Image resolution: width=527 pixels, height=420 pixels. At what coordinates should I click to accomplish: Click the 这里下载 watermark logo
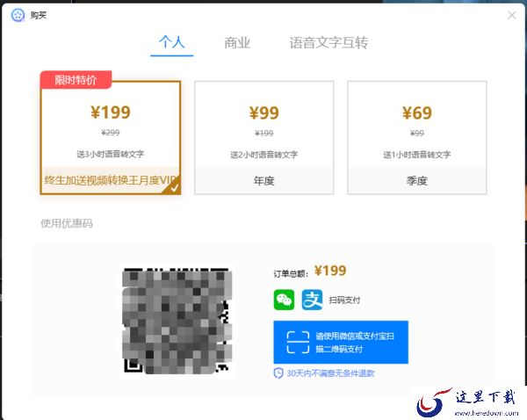point(468,402)
